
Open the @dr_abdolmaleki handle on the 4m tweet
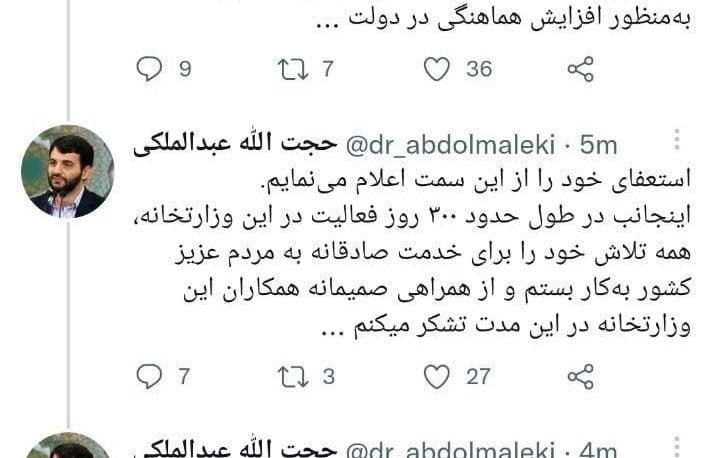click(x=450, y=450)
